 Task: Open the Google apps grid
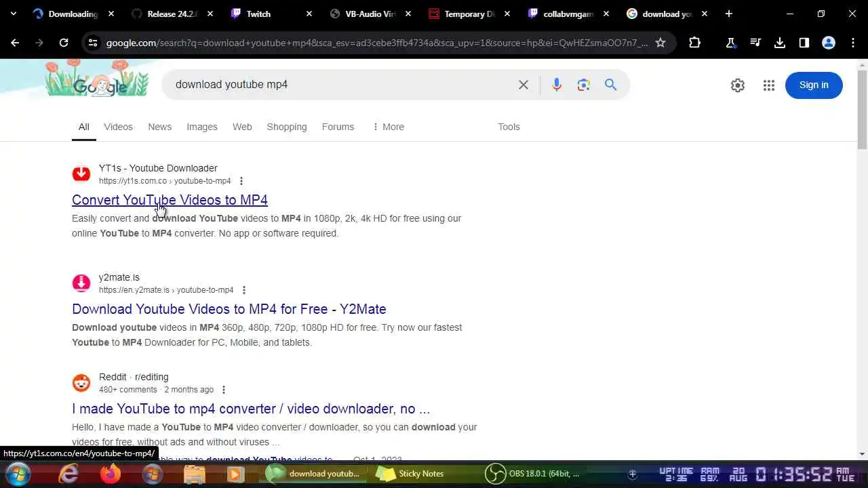coord(769,85)
